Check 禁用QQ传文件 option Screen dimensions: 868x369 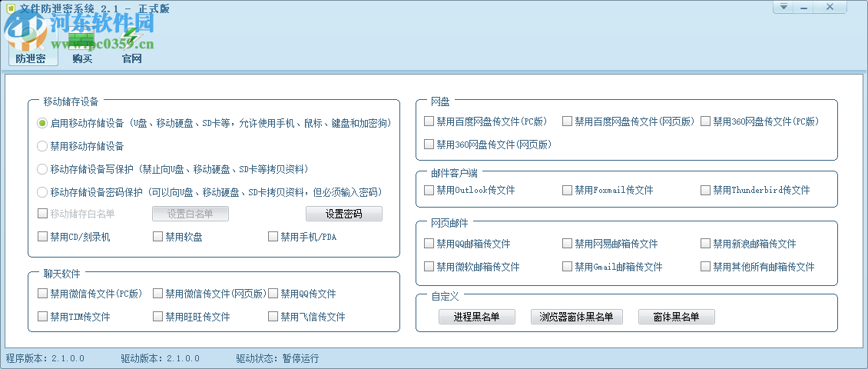[273, 294]
